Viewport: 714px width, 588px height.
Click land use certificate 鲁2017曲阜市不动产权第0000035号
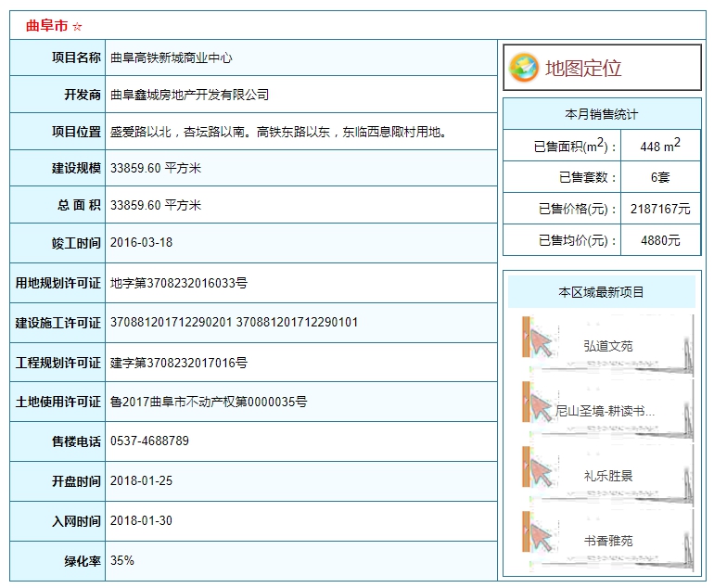pos(209,402)
